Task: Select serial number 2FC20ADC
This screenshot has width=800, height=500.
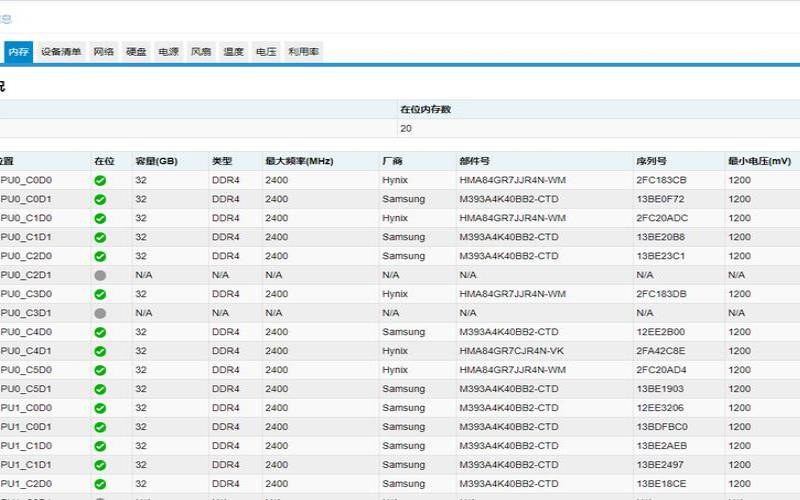Action: pos(662,218)
